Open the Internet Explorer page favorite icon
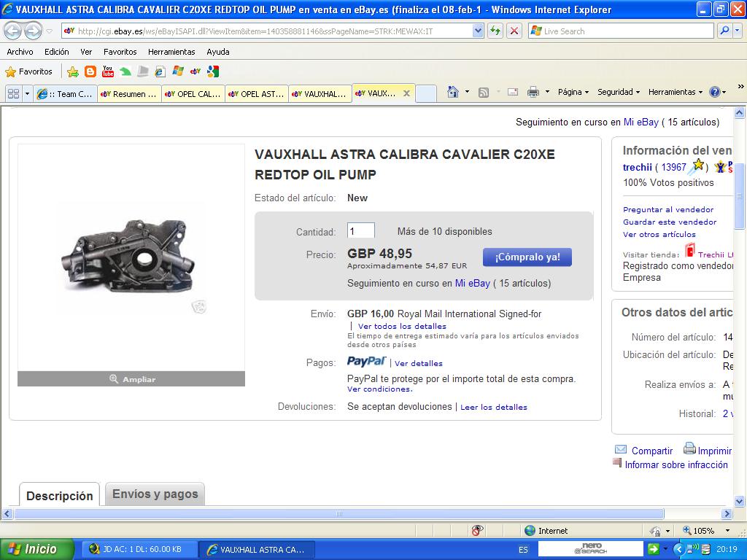Viewport: 747px width, 560px height. (x=160, y=71)
